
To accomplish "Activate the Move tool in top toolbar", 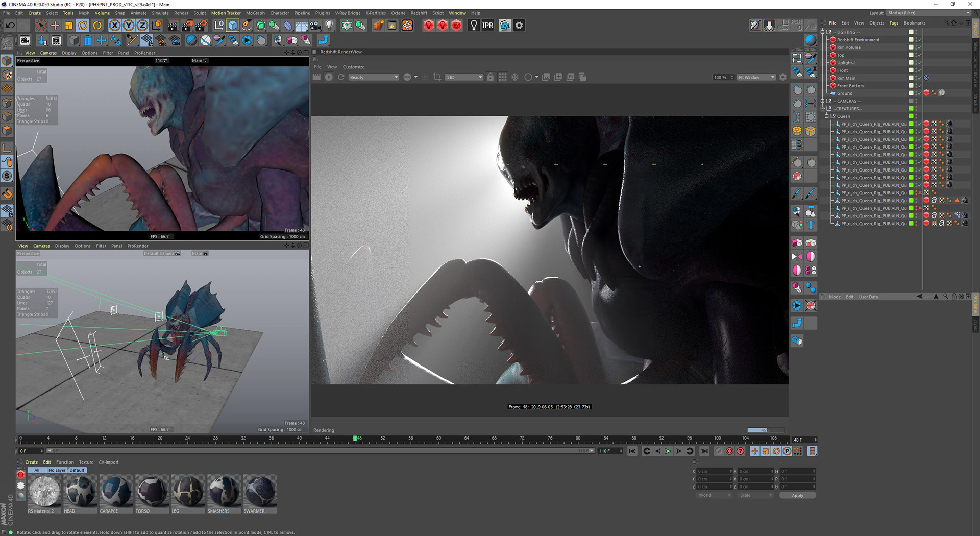I will [x=55, y=26].
